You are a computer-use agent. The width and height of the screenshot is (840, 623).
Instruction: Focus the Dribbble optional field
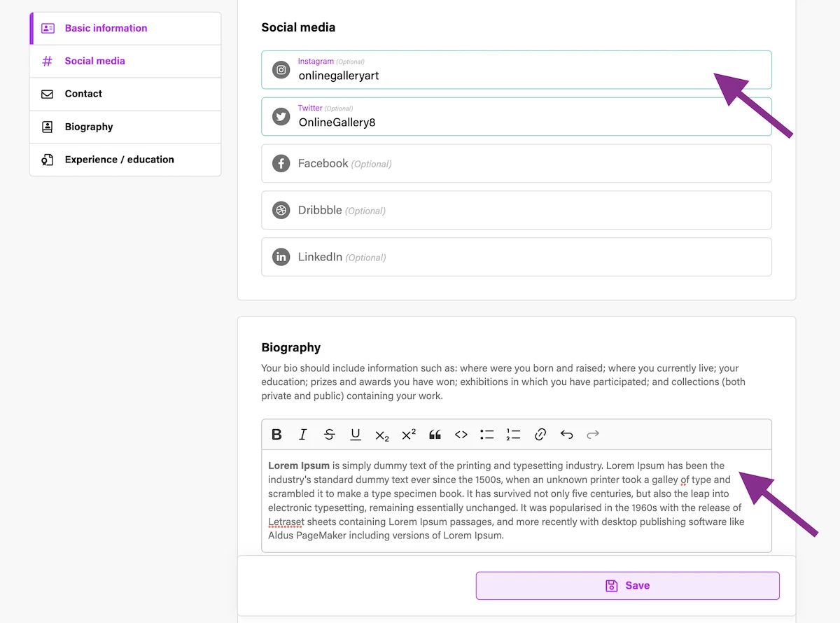[x=517, y=210]
